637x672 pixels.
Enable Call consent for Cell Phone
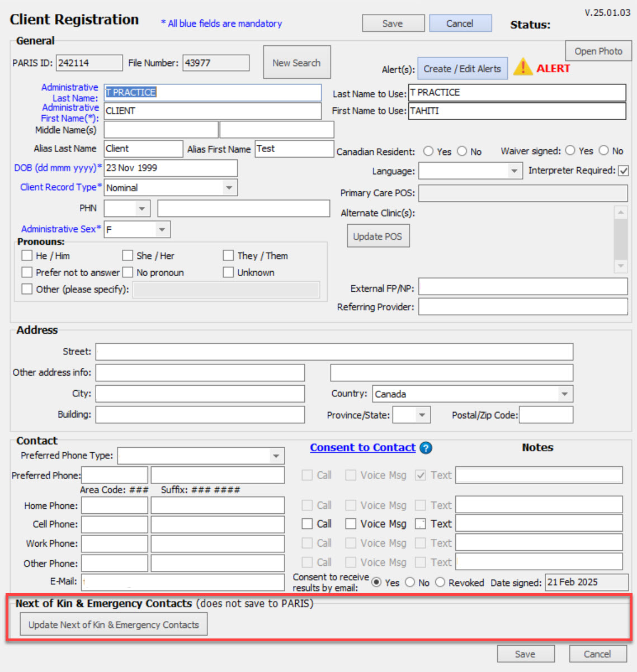(x=306, y=524)
